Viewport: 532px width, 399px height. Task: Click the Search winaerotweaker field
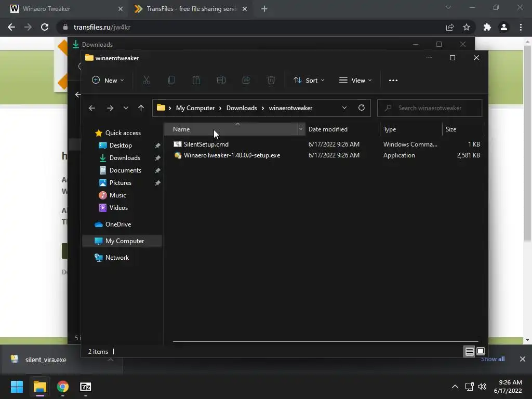[430, 108]
